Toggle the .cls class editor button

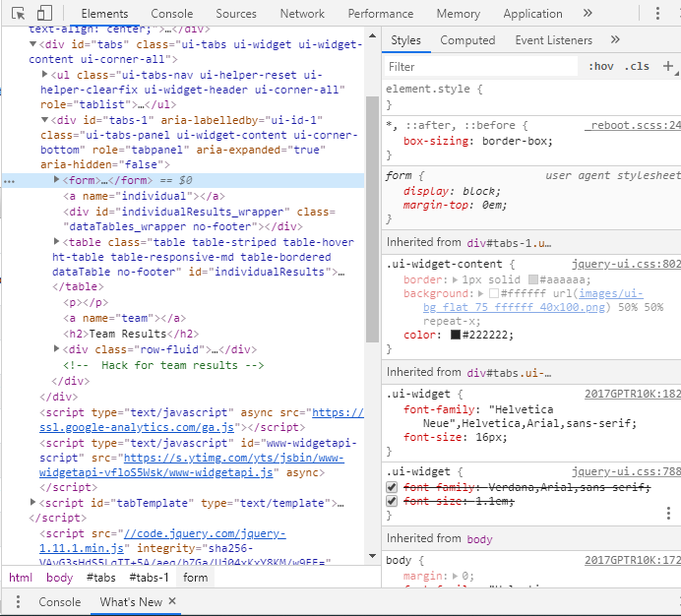point(637,67)
